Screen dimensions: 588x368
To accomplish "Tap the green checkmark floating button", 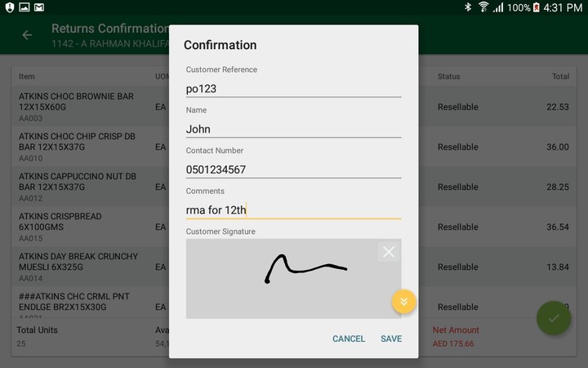I will [x=553, y=318].
